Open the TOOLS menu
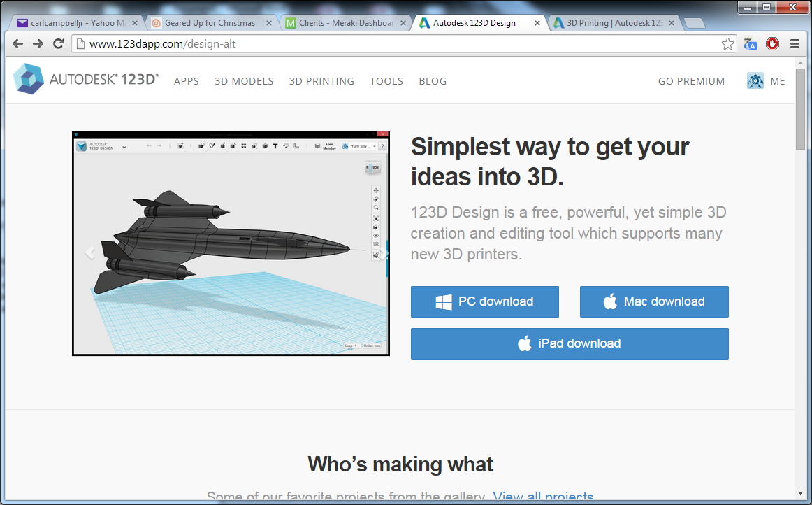812x505 pixels. (x=386, y=81)
